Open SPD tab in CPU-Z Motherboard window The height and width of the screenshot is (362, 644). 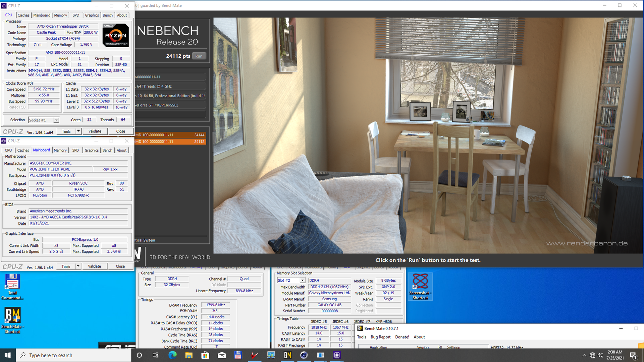point(75,150)
